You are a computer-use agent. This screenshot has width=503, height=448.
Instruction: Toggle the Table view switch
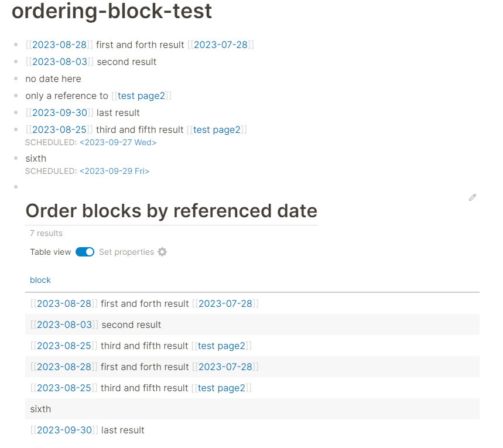point(85,252)
